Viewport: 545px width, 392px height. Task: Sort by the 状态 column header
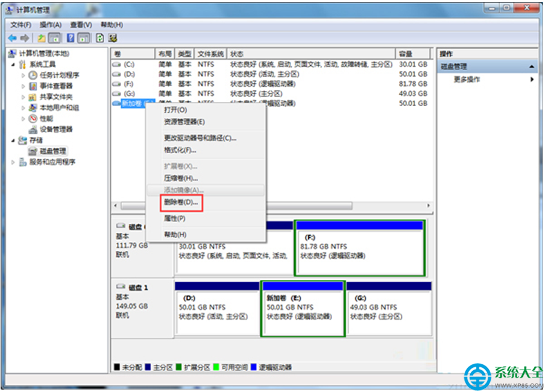click(311, 54)
